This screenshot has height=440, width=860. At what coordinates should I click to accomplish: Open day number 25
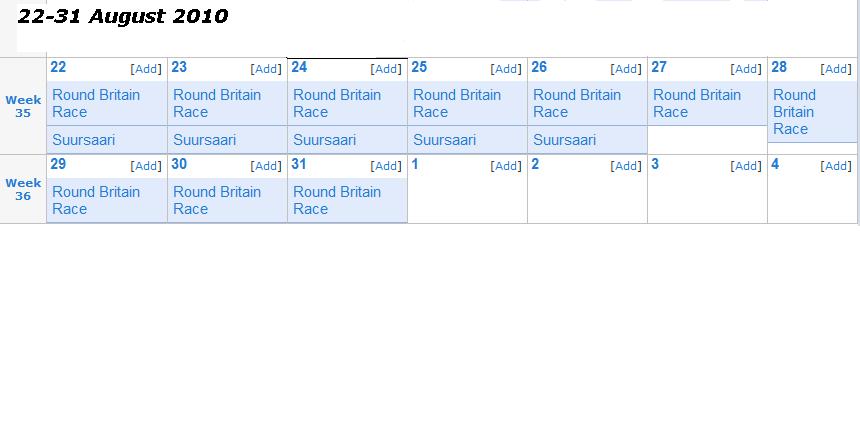(x=419, y=67)
